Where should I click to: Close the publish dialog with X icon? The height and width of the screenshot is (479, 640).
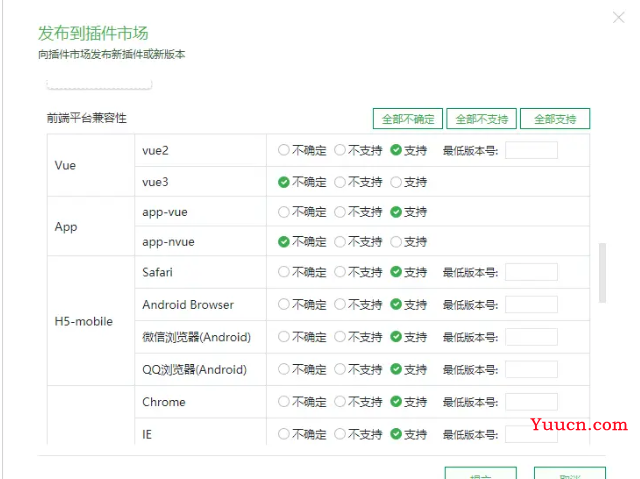click(x=618, y=18)
